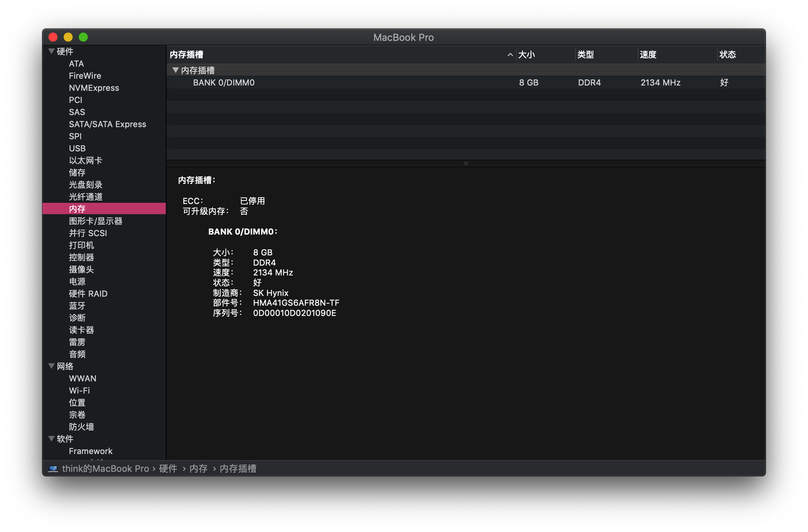Select the 蓝牙 sidebar item
This screenshot has height=532, width=808.
pos(77,306)
